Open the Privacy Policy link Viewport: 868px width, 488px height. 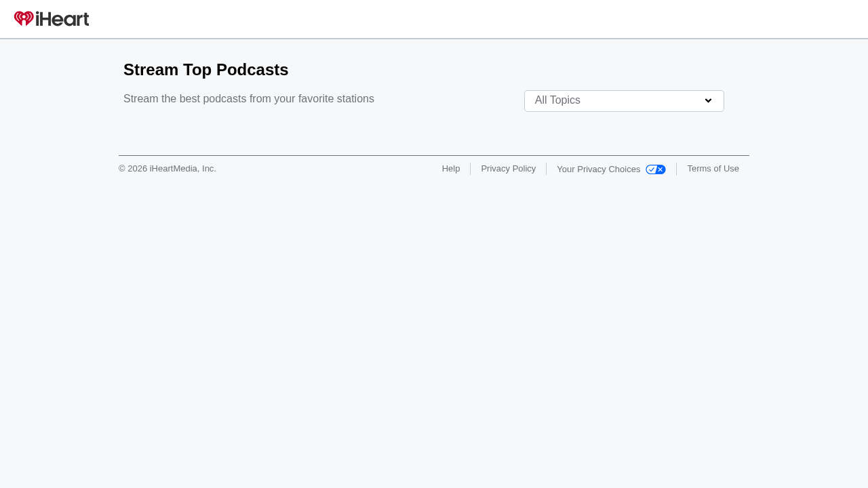pos(508,169)
